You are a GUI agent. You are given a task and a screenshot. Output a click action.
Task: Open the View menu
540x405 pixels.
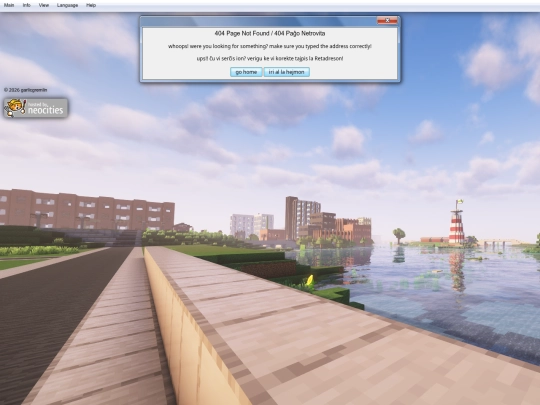[x=44, y=5]
